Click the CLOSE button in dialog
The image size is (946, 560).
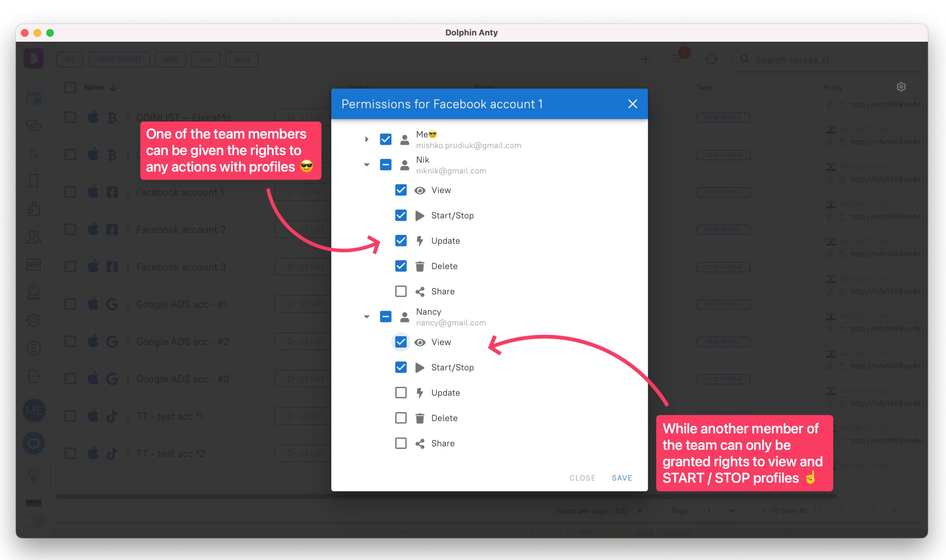pyautogui.click(x=582, y=478)
